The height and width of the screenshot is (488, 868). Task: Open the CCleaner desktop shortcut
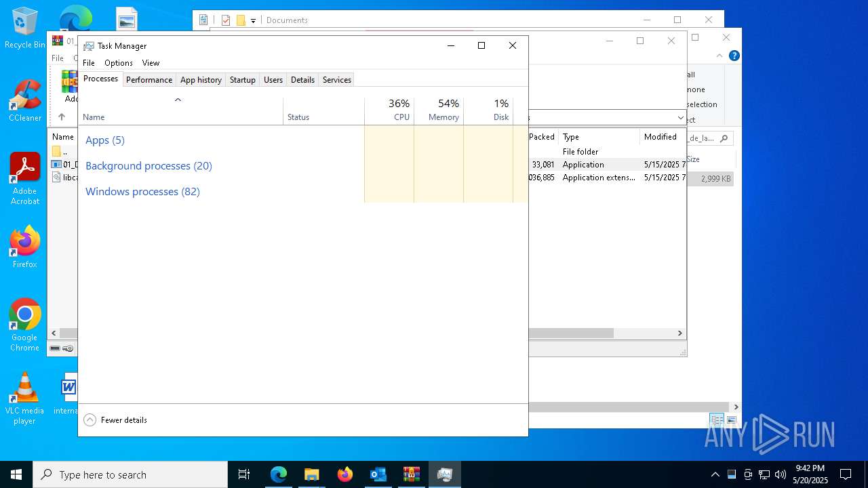(25, 100)
